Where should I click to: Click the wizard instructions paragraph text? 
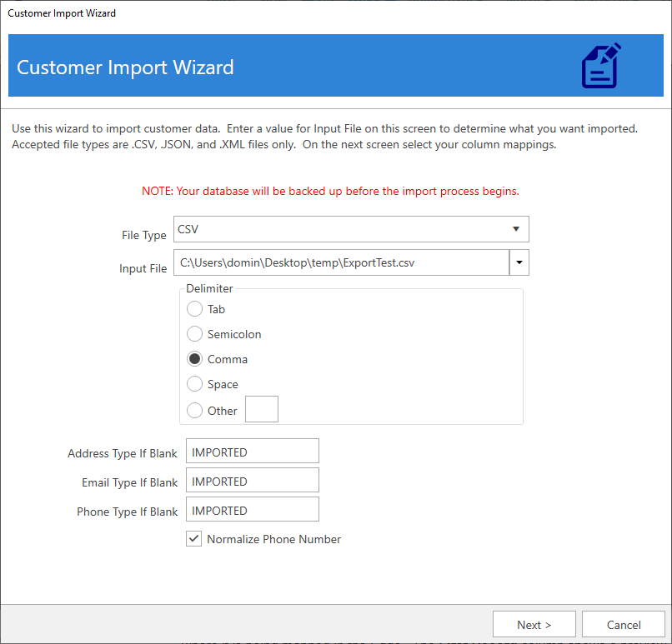pos(325,137)
